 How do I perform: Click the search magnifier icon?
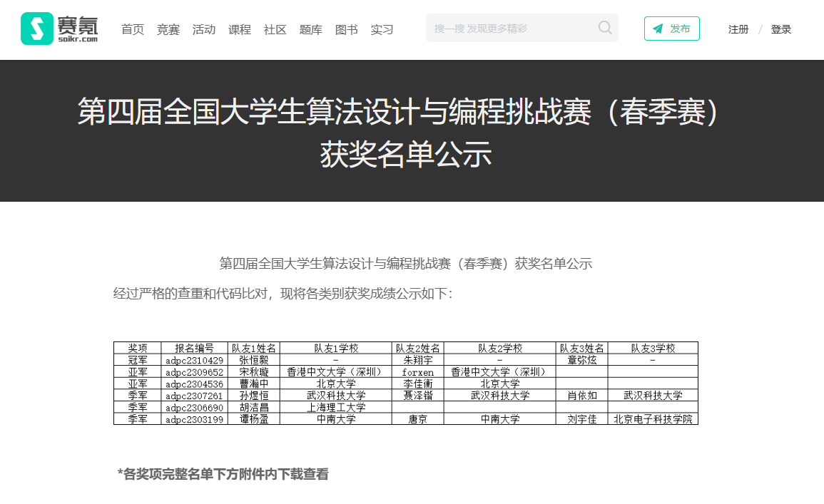pos(605,28)
